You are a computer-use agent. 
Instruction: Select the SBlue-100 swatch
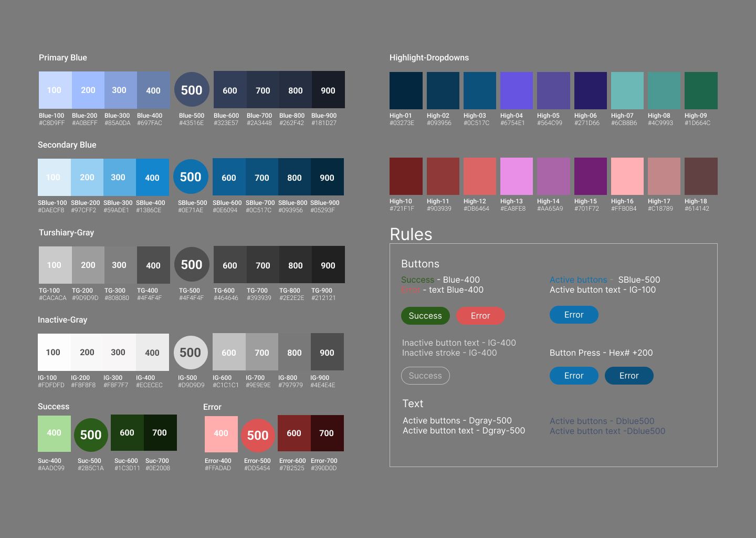(54, 177)
